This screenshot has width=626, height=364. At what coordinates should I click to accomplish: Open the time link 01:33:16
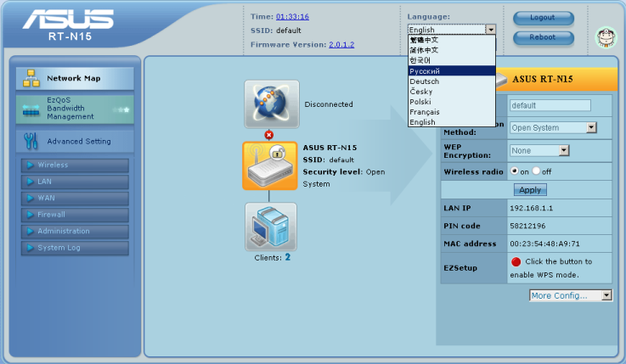(292, 17)
